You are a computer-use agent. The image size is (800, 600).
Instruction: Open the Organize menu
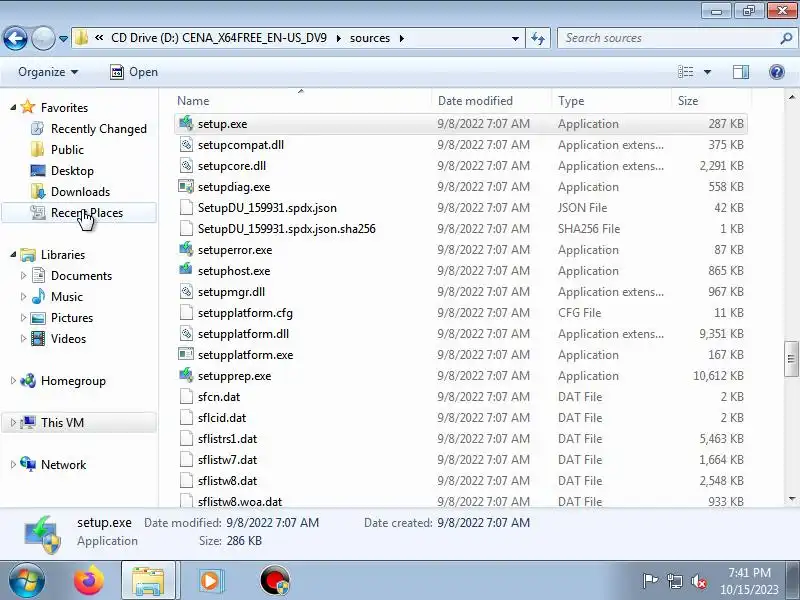(x=48, y=72)
